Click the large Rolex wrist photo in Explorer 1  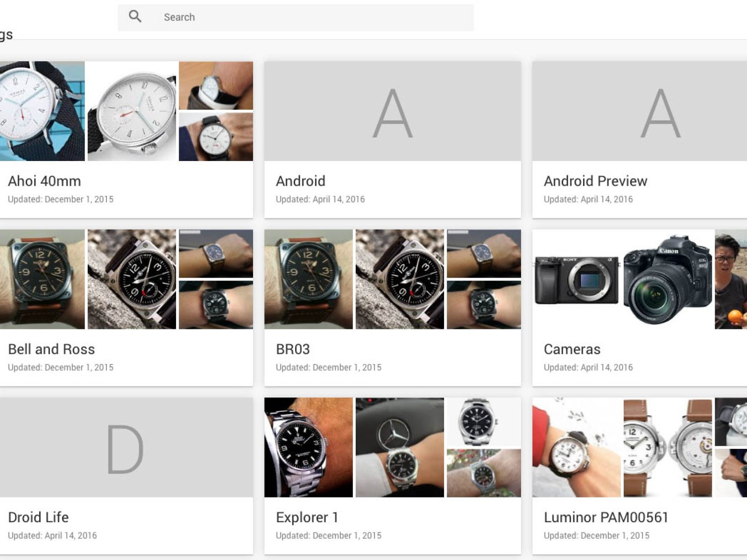(308, 447)
